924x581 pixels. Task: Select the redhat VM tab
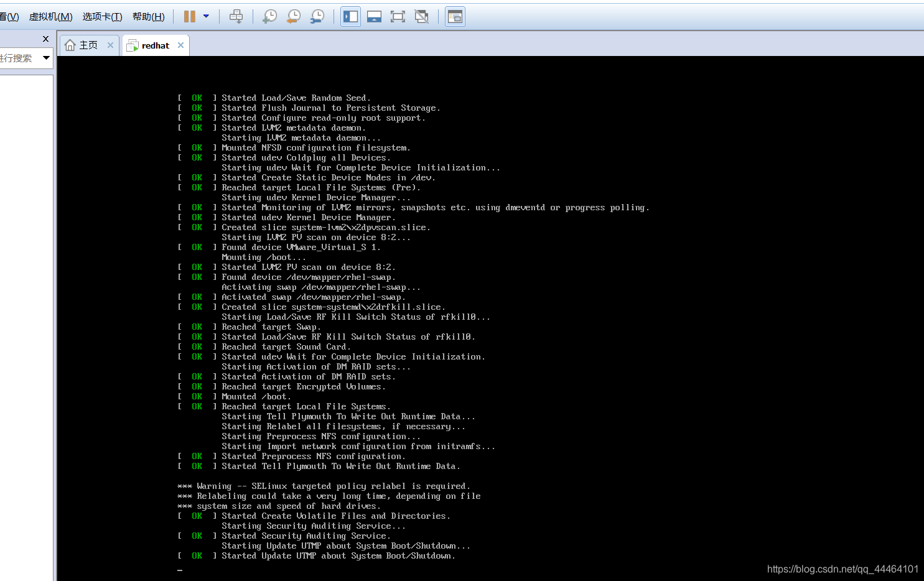[156, 45]
